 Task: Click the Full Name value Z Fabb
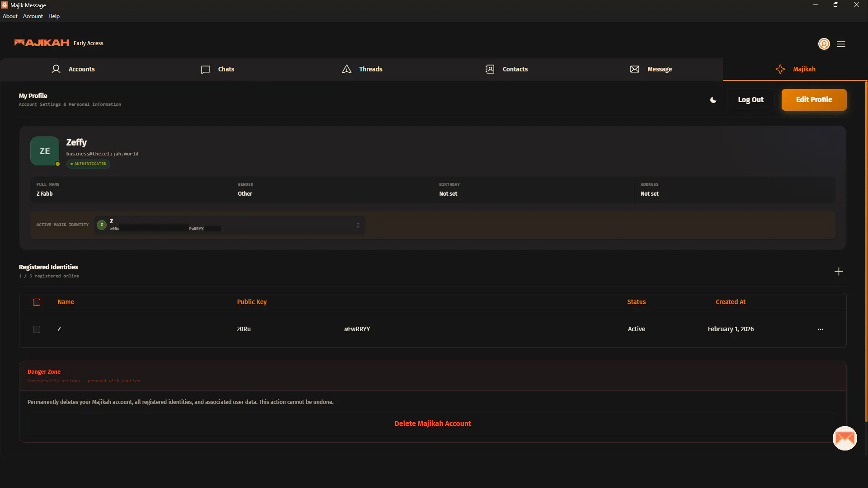coord(44,194)
